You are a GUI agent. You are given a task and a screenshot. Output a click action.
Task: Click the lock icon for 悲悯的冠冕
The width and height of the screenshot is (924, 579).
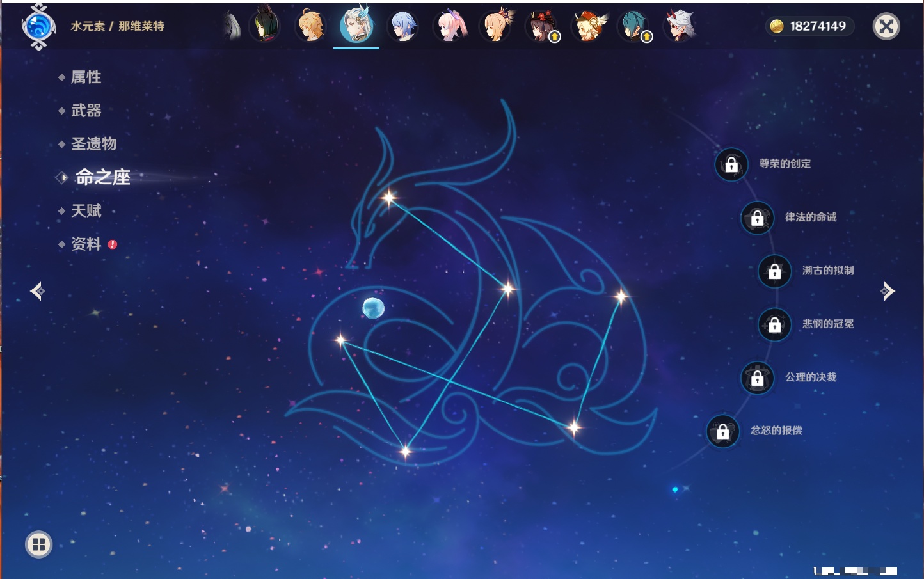tap(774, 324)
